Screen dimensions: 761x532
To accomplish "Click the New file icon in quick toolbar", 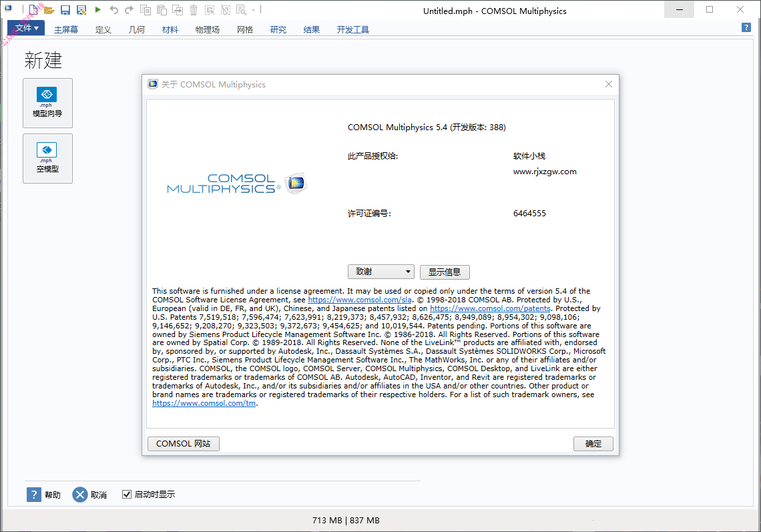I will (x=33, y=10).
